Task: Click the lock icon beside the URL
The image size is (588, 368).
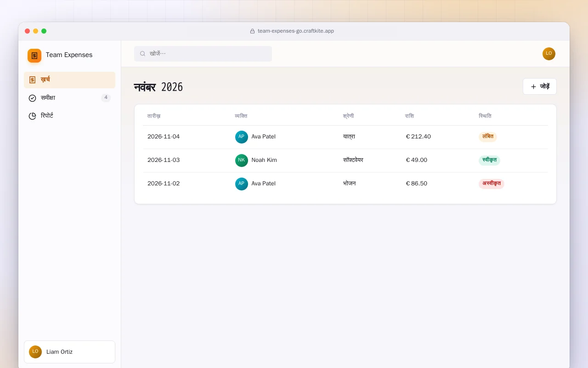Action: 252,31
